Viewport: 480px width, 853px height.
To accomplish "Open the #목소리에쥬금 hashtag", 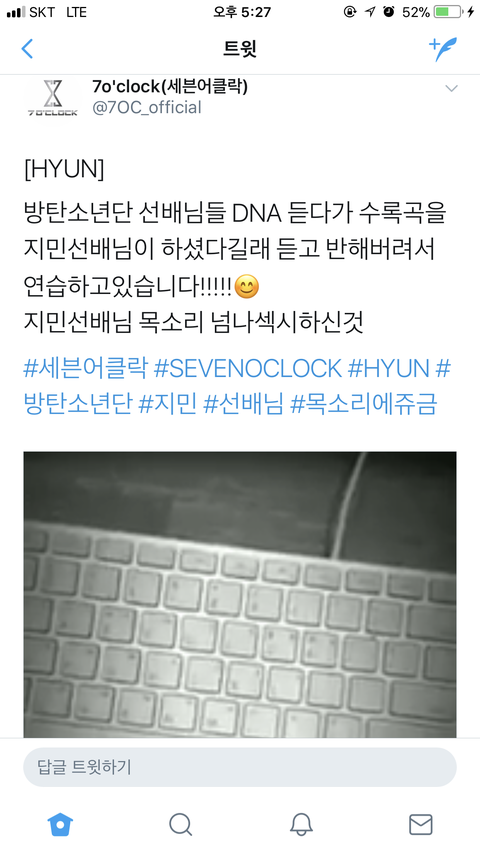I will click(364, 405).
